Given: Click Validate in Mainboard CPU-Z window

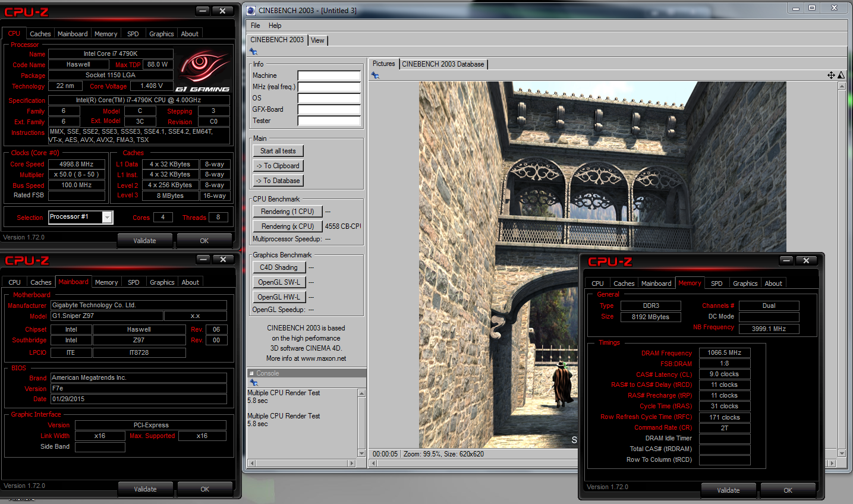Looking at the screenshot, I should tap(146, 489).
